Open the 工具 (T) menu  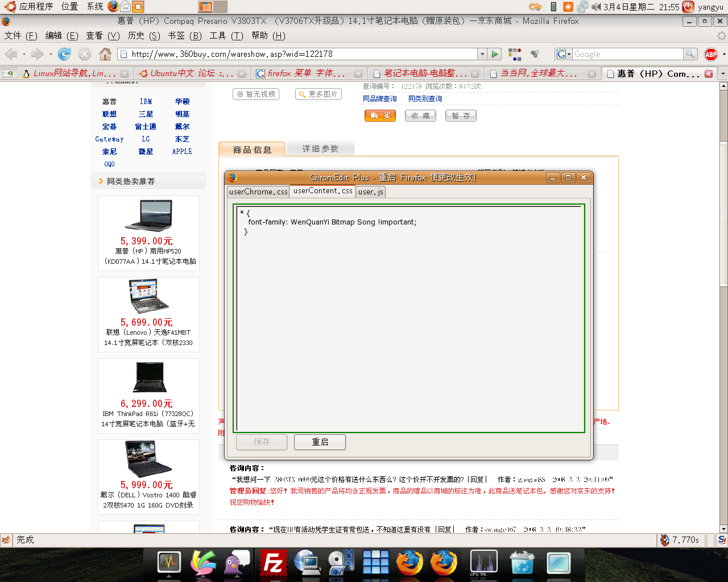pos(226,35)
